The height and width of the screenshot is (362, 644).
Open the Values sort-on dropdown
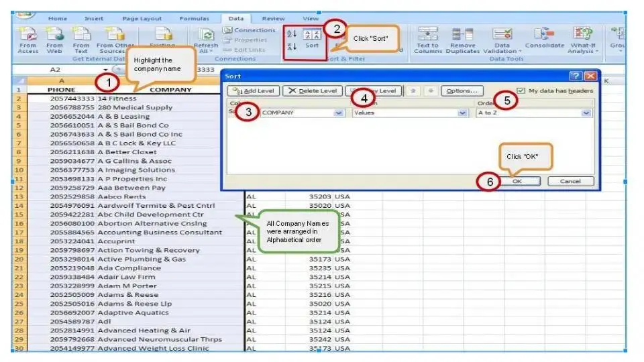[x=462, y=113]
